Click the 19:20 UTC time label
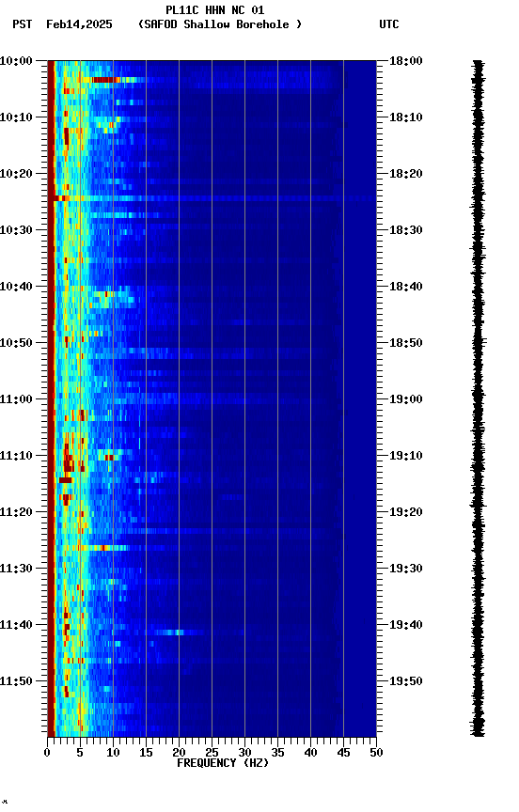 click(406, 513)
